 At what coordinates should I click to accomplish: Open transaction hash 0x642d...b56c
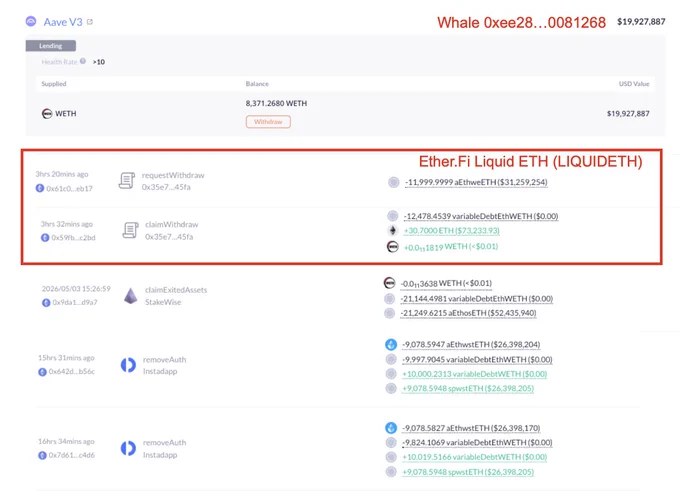coord(72,372)
